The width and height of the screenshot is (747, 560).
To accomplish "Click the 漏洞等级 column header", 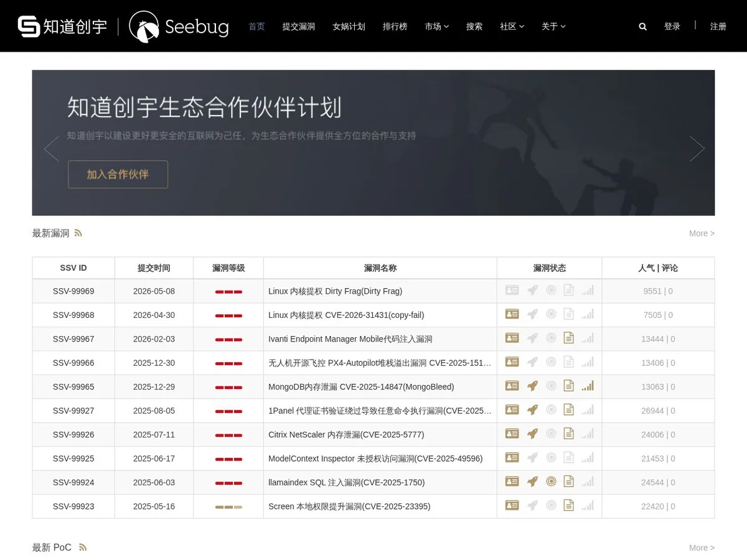I will 228,268.
